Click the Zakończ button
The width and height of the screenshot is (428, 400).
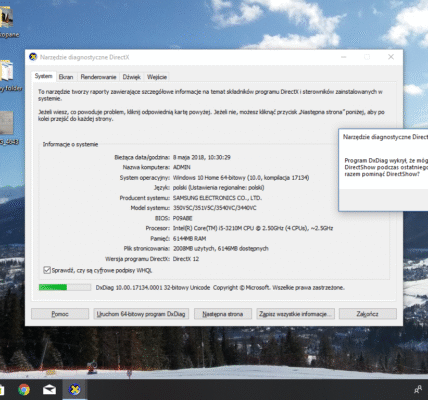click(368, 314)
